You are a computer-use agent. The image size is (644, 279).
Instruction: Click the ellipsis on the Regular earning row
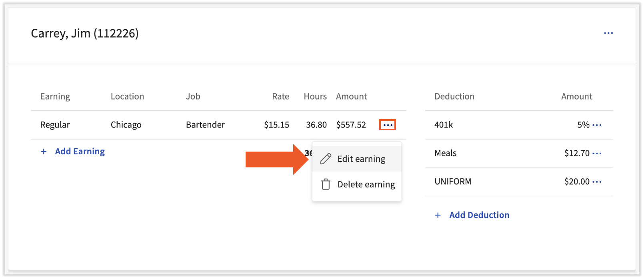388,125
